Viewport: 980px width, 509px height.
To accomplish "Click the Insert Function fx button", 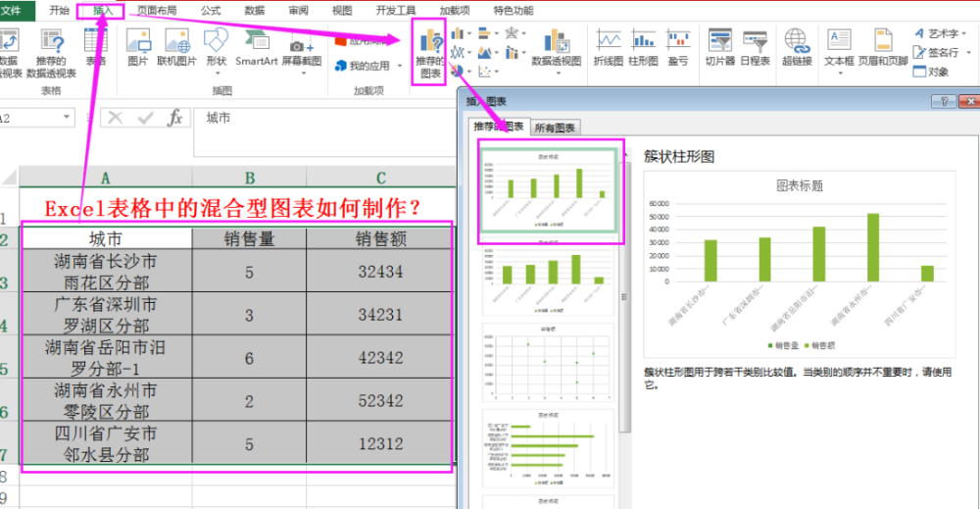I will pyautogui.click(x=174, y=118).
